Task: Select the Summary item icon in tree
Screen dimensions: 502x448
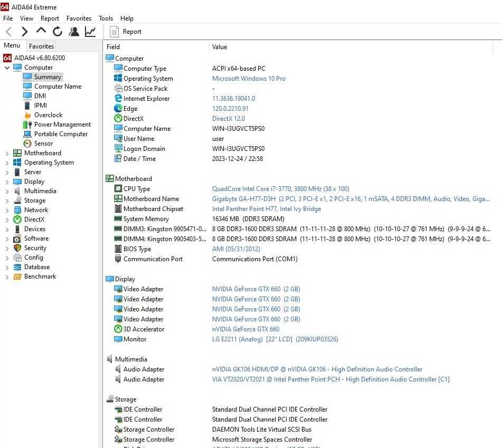Action: click(x=27, y=77)
